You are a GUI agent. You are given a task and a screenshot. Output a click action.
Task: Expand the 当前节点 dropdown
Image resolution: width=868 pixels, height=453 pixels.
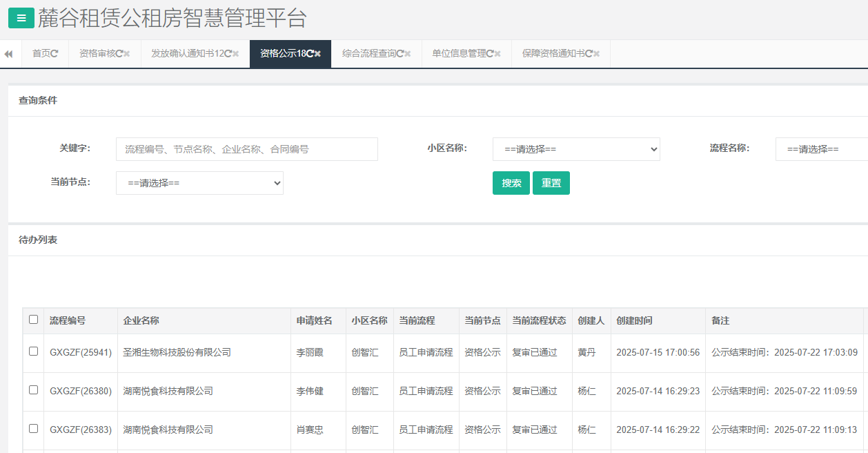coord(199,183)
